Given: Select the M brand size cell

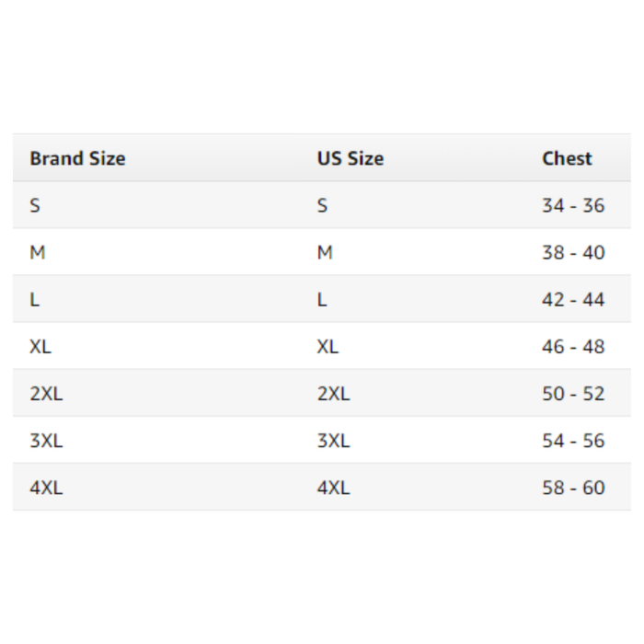Looking at the screenshot, I should [37, 252].
